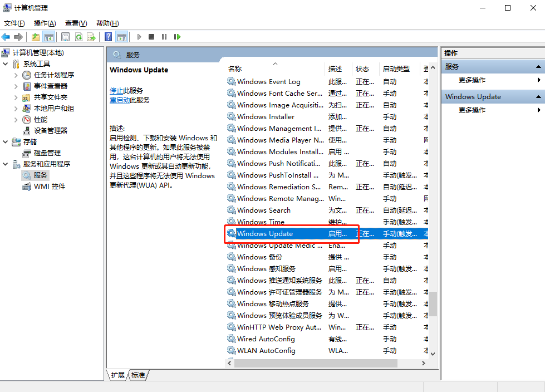Toggle the show/hide action pane icon
This screenshot has height=392, width=545.
(x=122, y=37)
